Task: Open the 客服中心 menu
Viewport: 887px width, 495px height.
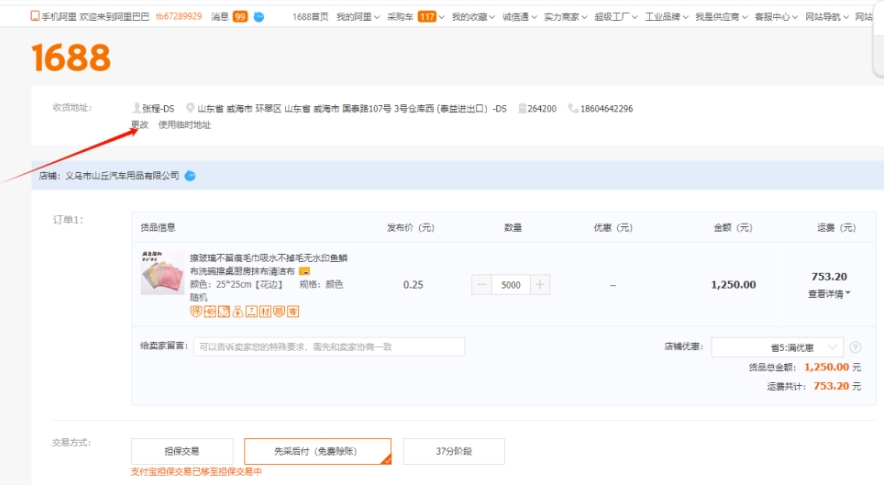Action: pyautogui.click(x=776, y=17)
